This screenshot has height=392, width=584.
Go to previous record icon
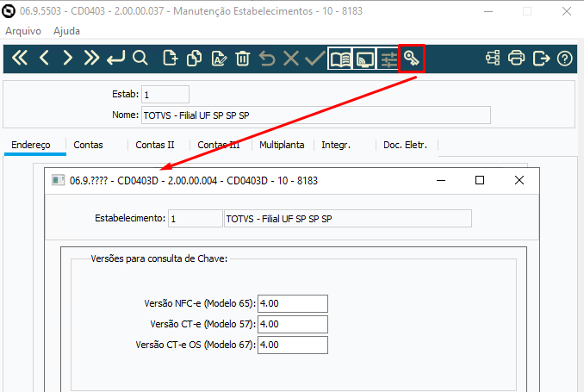point(44,59)
